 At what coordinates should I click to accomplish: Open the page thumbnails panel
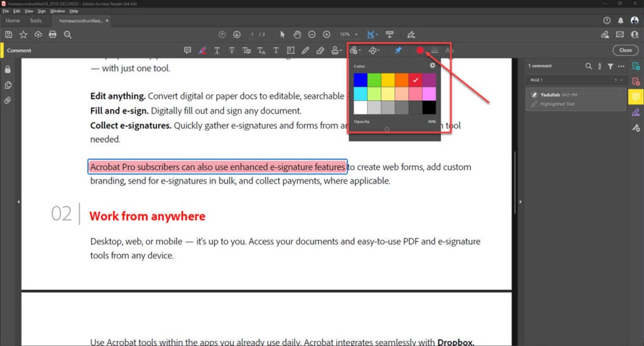tap(8, 85)
